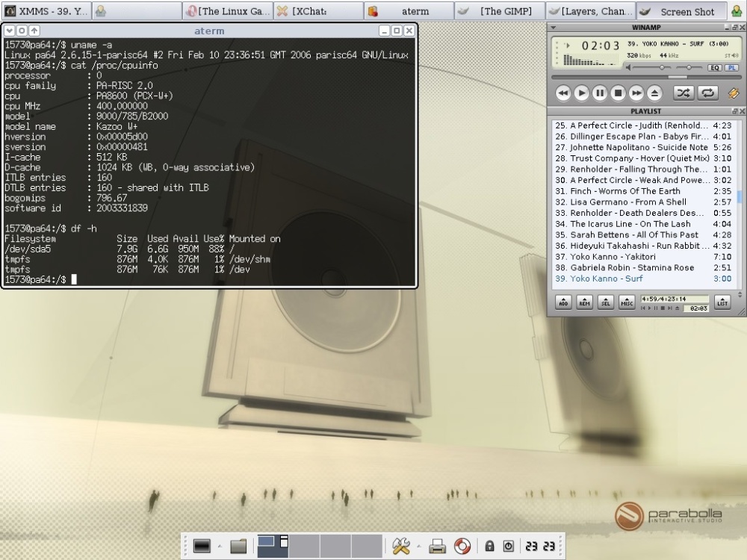Expand the terminal launcher panel arrow
Screen dimensions: 747x560
point(220,546)
